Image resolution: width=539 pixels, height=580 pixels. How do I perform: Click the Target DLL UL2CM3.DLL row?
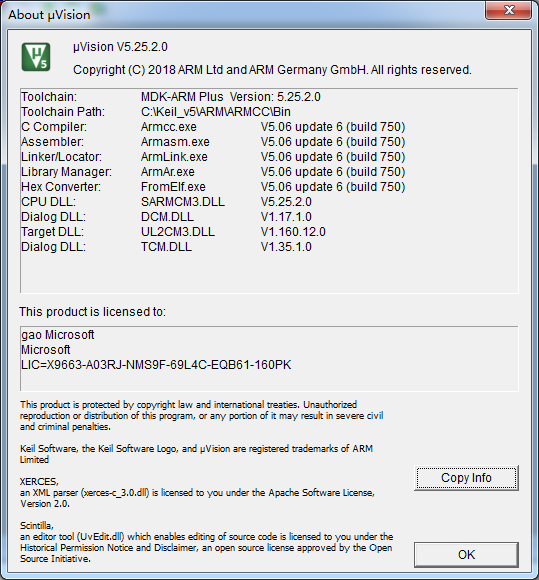click(174, 232)
